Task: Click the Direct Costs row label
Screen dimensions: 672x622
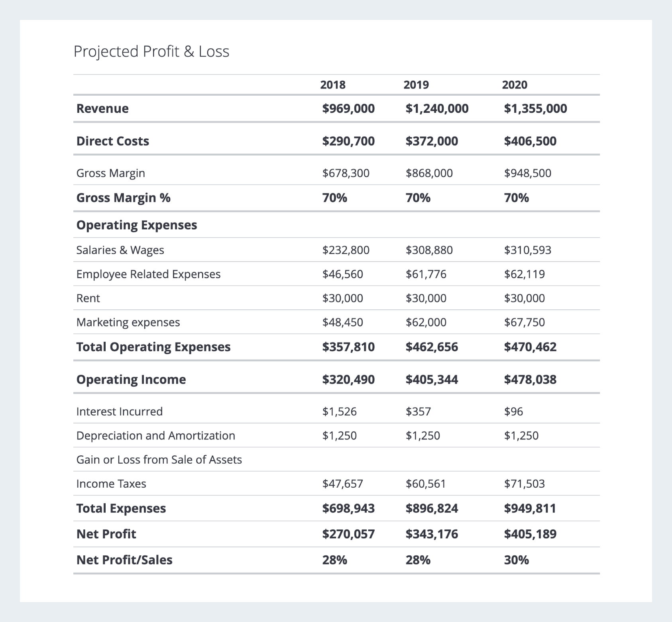Action: point(113,141)
